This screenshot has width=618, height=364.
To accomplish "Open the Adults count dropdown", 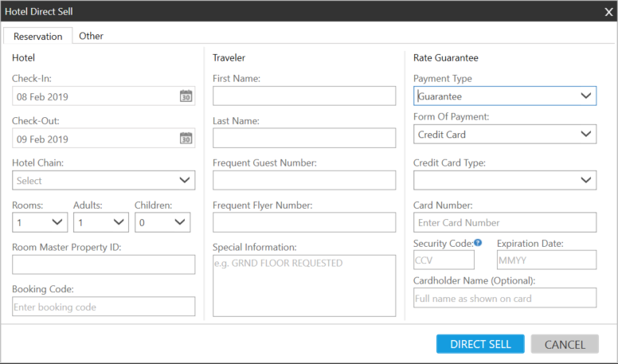I will (100, 222).
